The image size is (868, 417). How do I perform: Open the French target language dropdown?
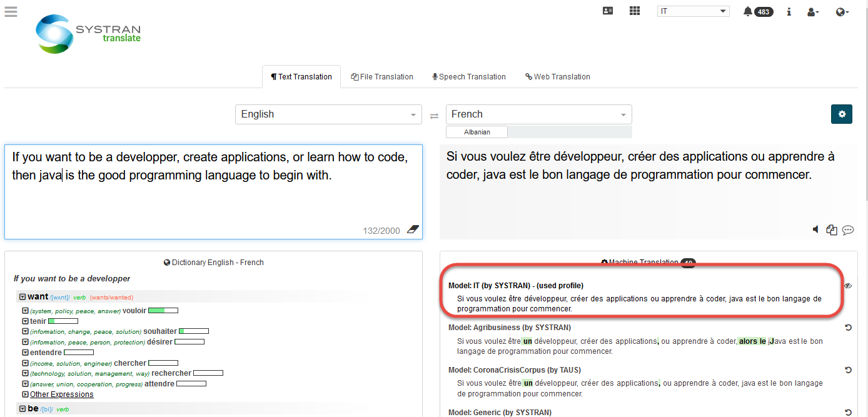(538, 114)
